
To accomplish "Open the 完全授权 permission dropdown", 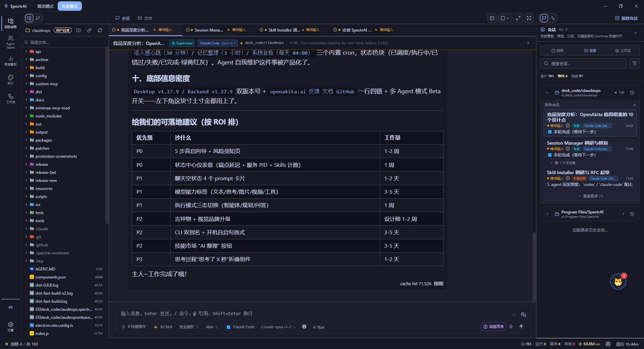I will tap(189, 327).
